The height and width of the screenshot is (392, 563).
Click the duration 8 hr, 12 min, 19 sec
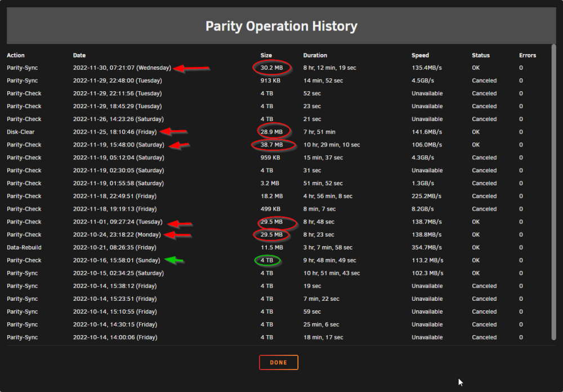pyautogui.click(x=329, y=68)
